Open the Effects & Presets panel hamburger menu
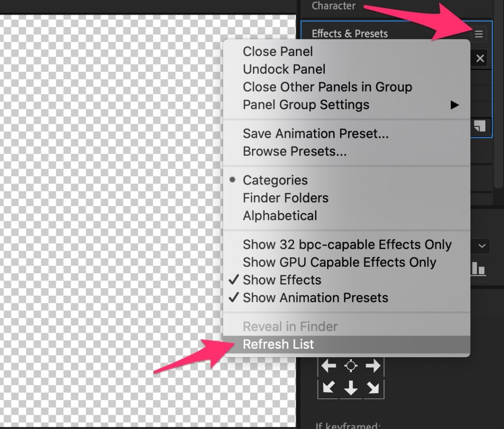504x429 pixels. click(478, 34)
